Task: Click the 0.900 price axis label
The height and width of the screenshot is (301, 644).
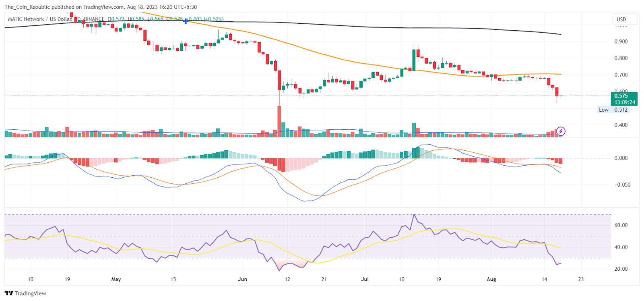Action: pyautogui.click(x=621, y=42)
